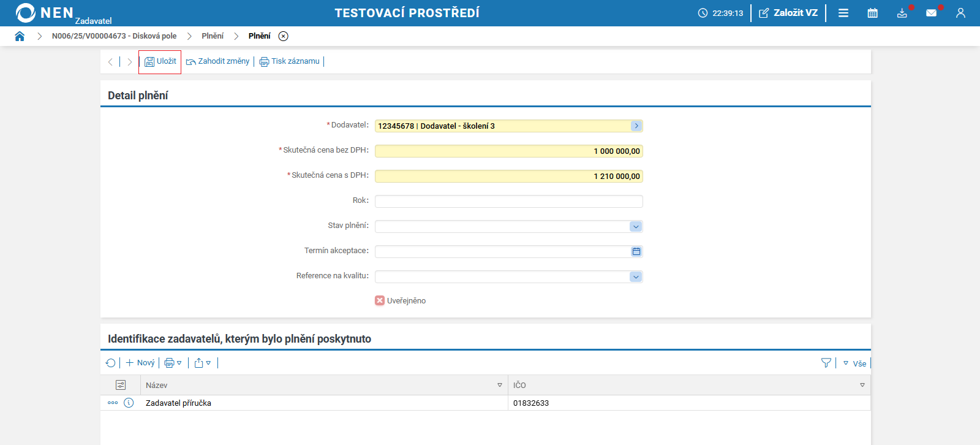The width and height of the screenshot is (980, 445).
Task: Go to Plnění breadcrumb item
Action: (213, 36)
